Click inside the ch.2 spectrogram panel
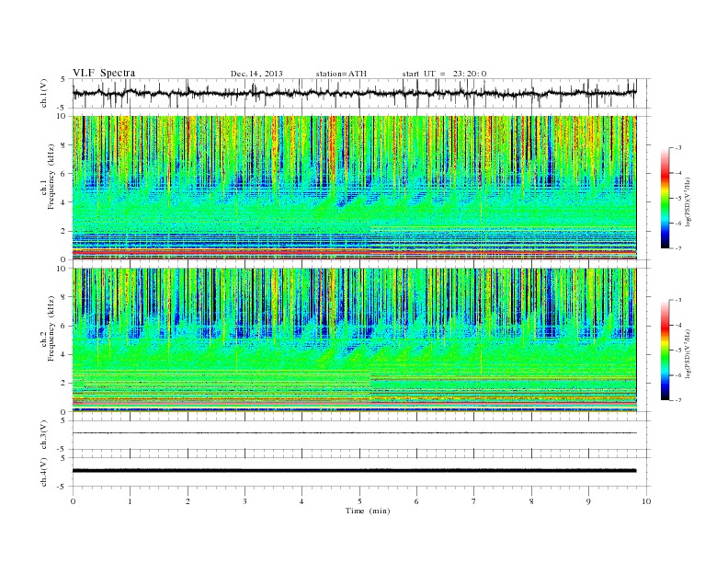Image resolution: width=728 pixels, height=563 pixels. pos(355,340)
